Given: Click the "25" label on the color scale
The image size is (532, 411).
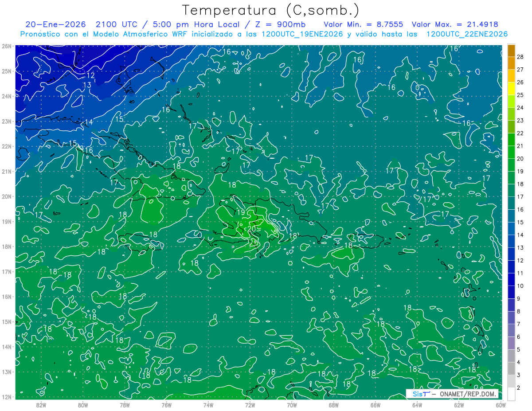Looking at the screenshot, I should coord(520,95).
